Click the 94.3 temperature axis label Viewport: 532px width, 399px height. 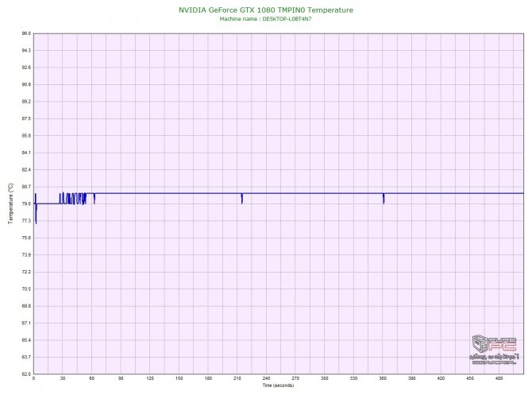coord(26,50)
